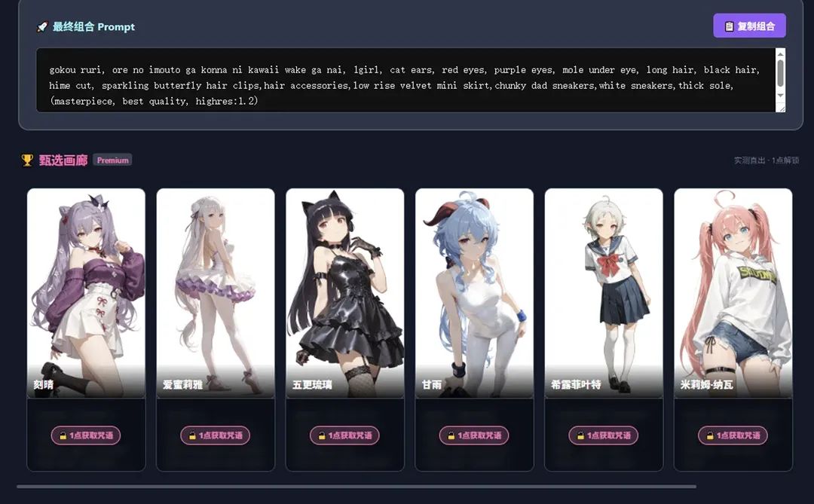Open the 希露菲叶特 character thumbnail
The width and height of the screenshot is (814, 504).
(604, 293)
